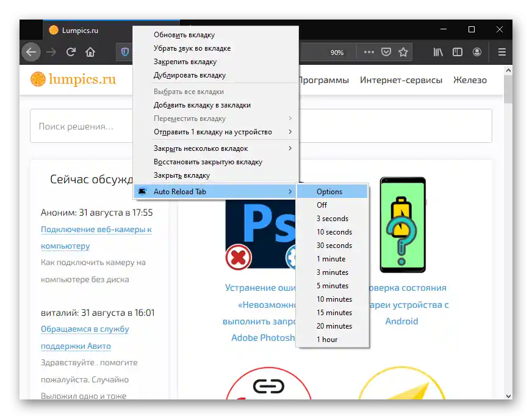This screenshot has width=532, height=419.
Task: Click the lumpics.ru orange logo
Action: pos(73,79)
